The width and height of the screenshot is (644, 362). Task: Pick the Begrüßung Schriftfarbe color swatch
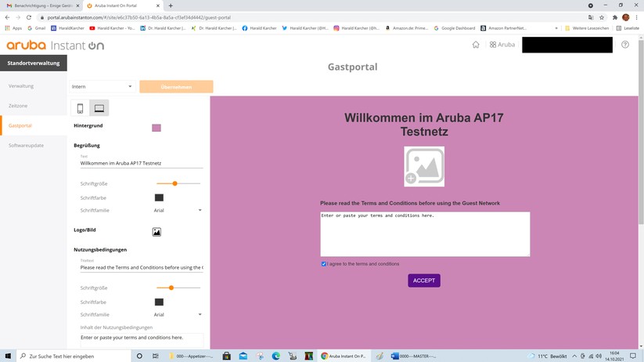click(159, 198)
